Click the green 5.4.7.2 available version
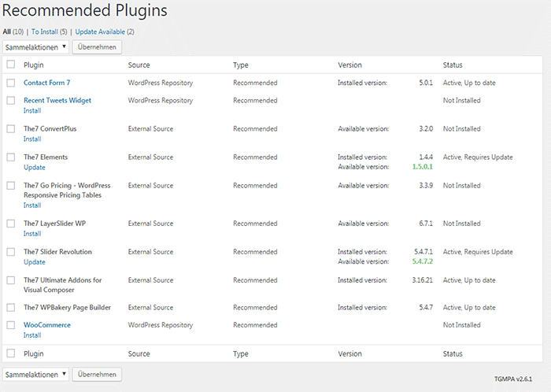Viewport: 551px width, 392px height. (x=423, y=261)
